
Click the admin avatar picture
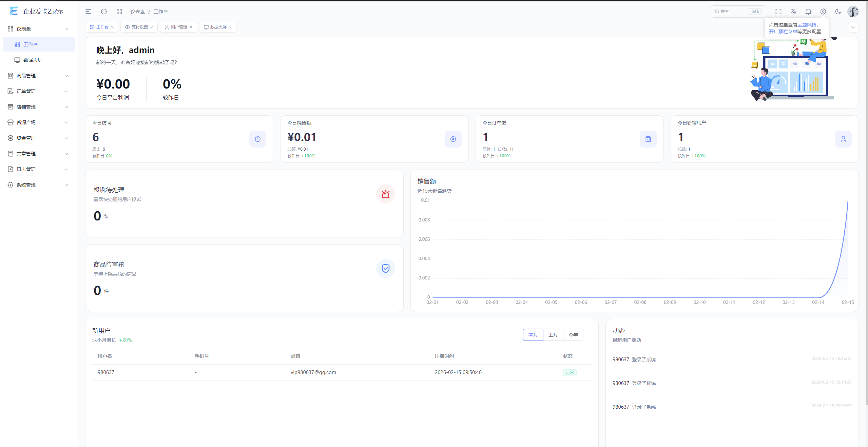(x=853, y=12)
